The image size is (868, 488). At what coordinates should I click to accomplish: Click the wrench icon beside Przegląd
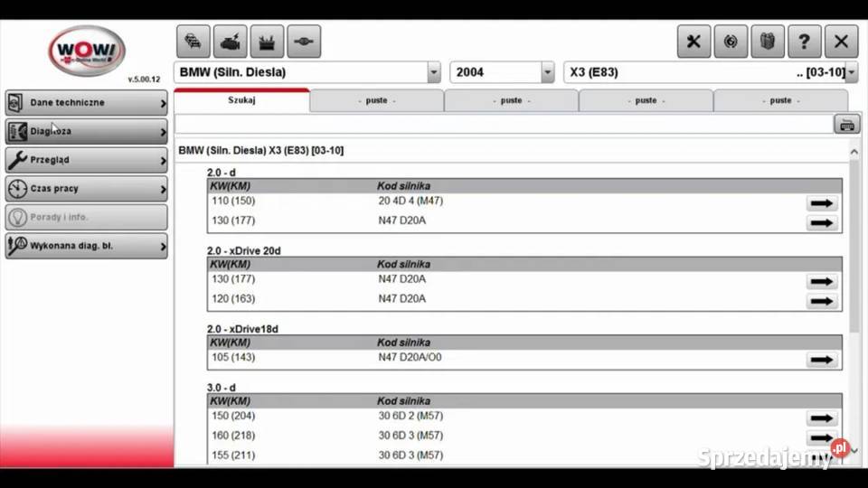(x=17, y=160)
